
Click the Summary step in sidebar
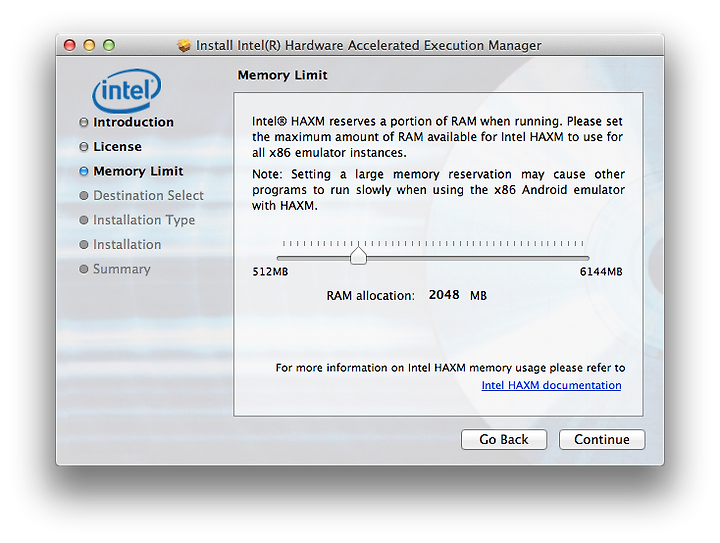[122, 269]
